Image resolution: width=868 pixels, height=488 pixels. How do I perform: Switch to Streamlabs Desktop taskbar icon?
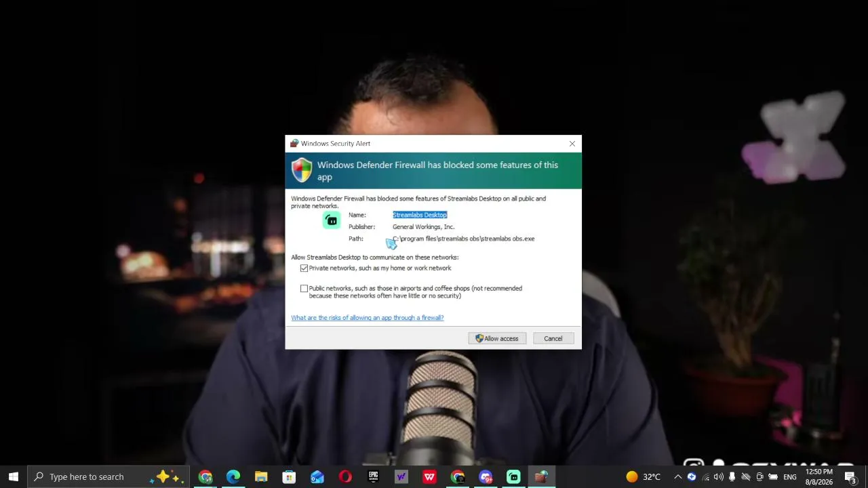(x=513, y=477)
